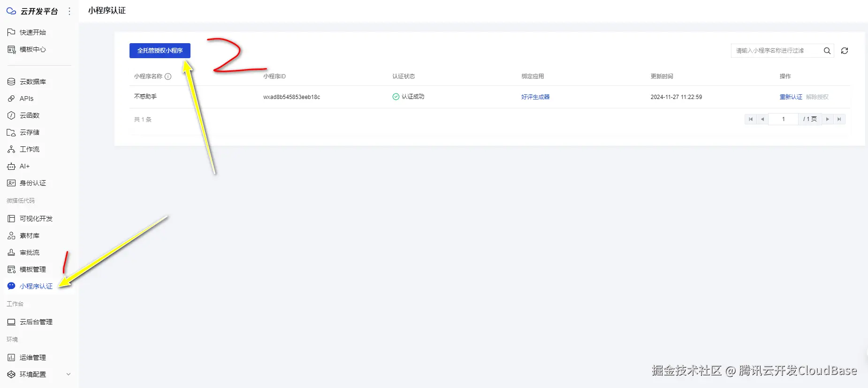Click the 模板管理 icon
This screenshot has height=388, width=868.
(x=11, y=269)
